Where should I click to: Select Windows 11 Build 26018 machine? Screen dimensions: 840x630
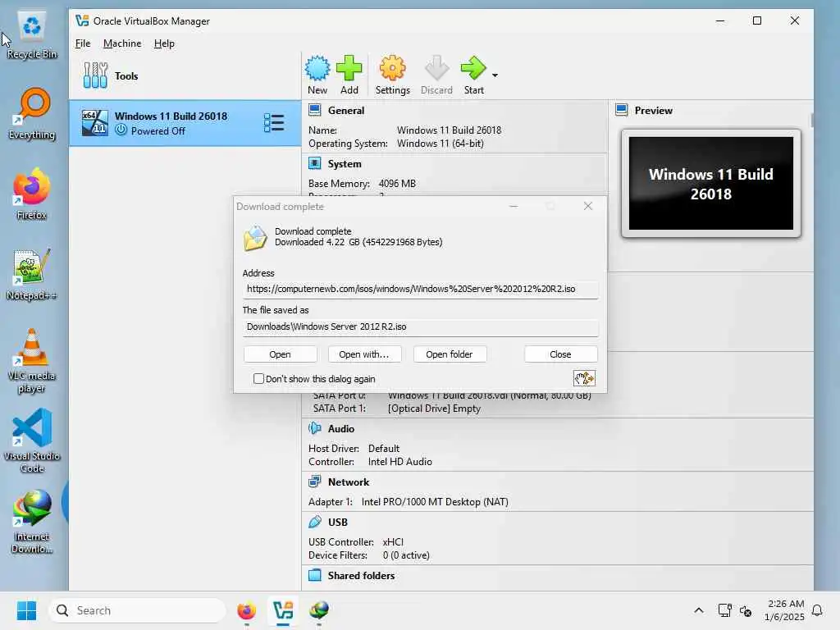point(185,123)
